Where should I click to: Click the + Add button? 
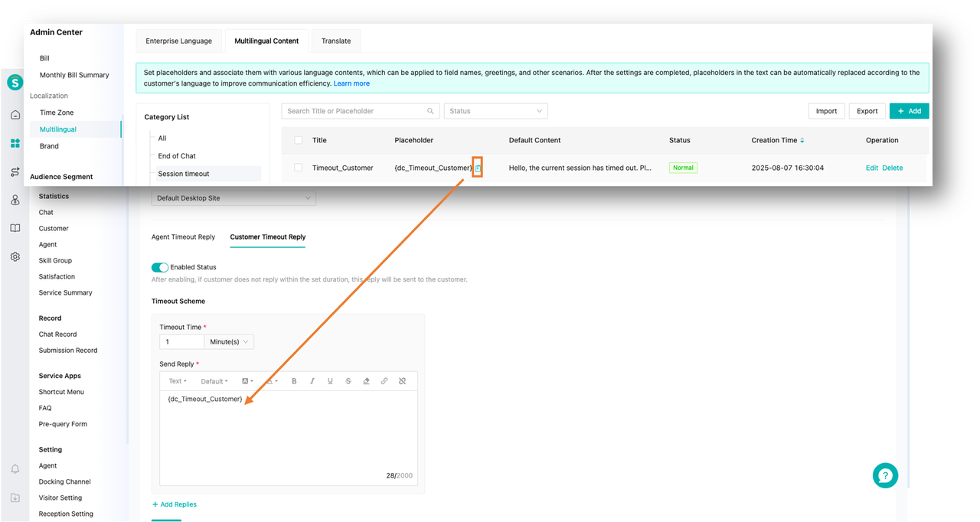(x=910, y=111)
